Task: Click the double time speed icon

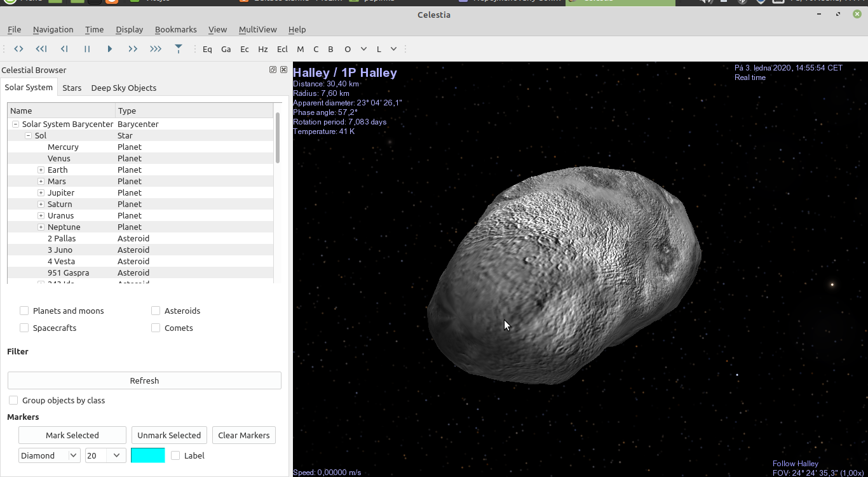Action: pos(133,49)
